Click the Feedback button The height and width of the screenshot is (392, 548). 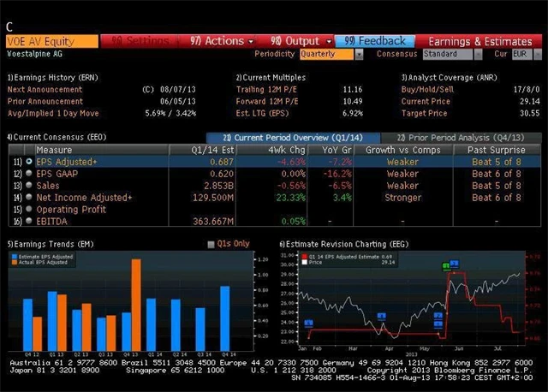point(377,40)
